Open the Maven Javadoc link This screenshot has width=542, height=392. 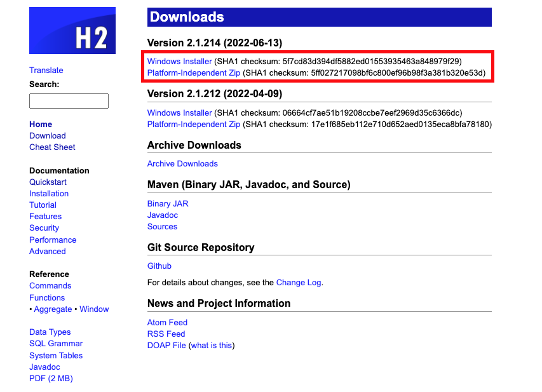click(163, 215)
